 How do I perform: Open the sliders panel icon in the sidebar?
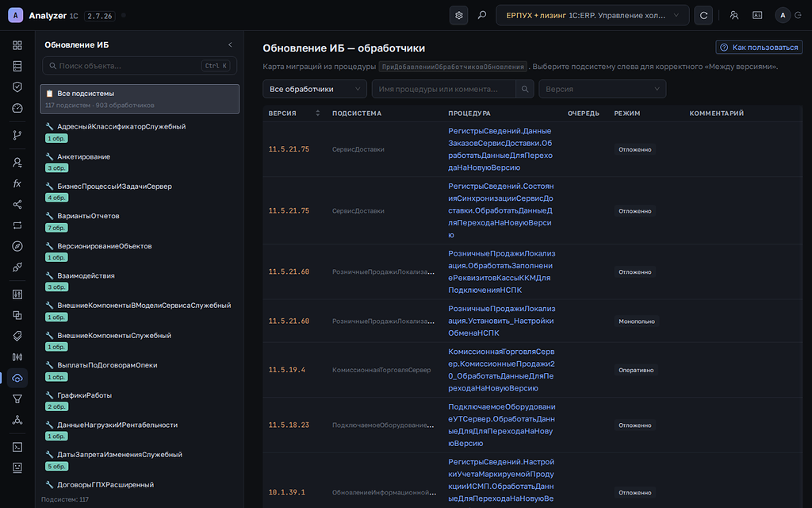[17, 294]
